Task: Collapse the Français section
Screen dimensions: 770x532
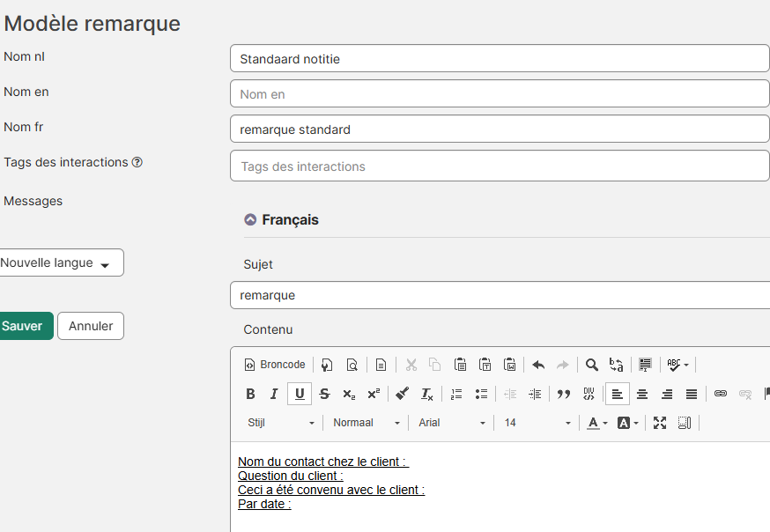Action: pos(250,220)
